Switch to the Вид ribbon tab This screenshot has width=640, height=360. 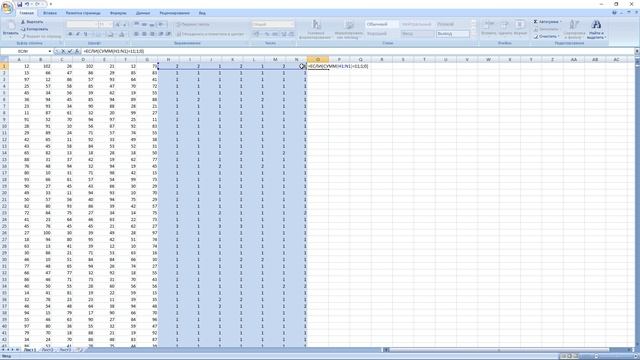click(x=202, y=13)
